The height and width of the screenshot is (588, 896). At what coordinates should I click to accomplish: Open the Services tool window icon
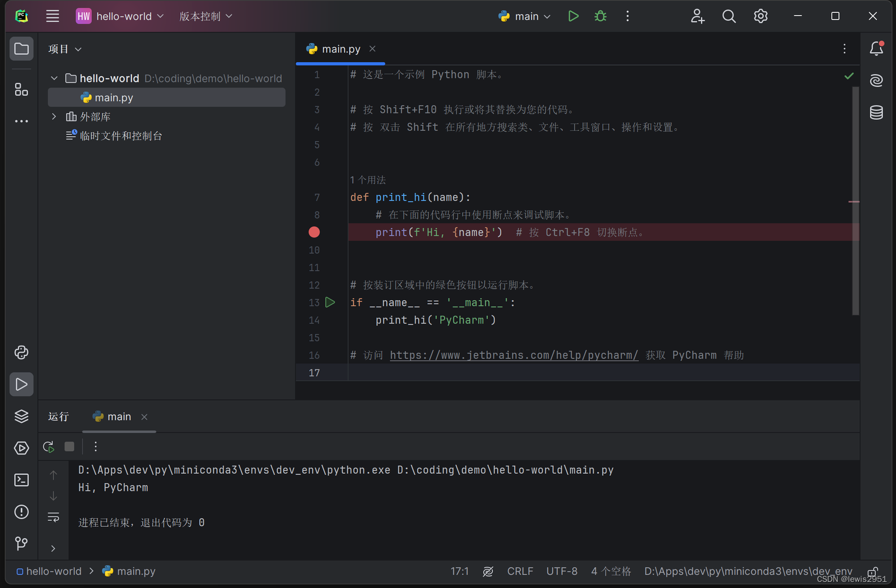click(x=21, y=448)
